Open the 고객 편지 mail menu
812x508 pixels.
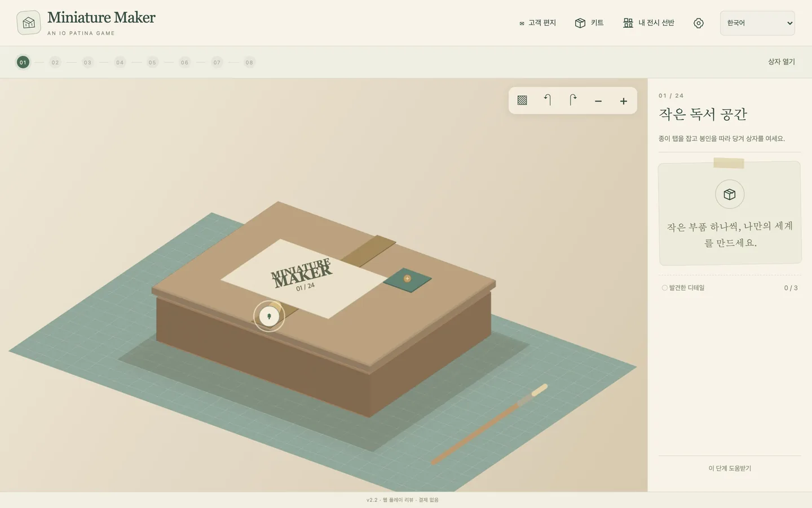pyautogui.click(x=537, y=23)
